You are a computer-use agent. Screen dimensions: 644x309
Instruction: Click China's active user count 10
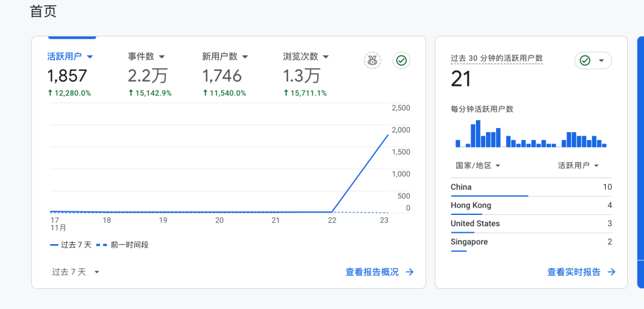tap(608, 188)
